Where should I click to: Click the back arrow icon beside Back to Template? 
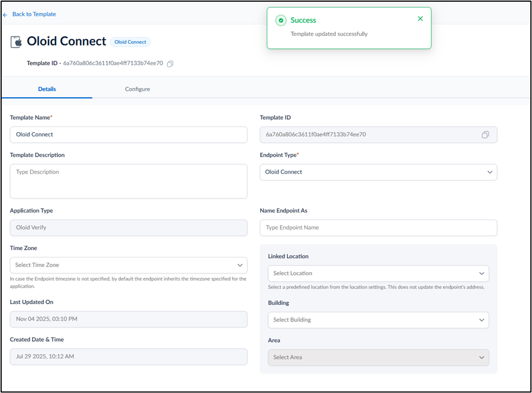[x=5, y=15]
